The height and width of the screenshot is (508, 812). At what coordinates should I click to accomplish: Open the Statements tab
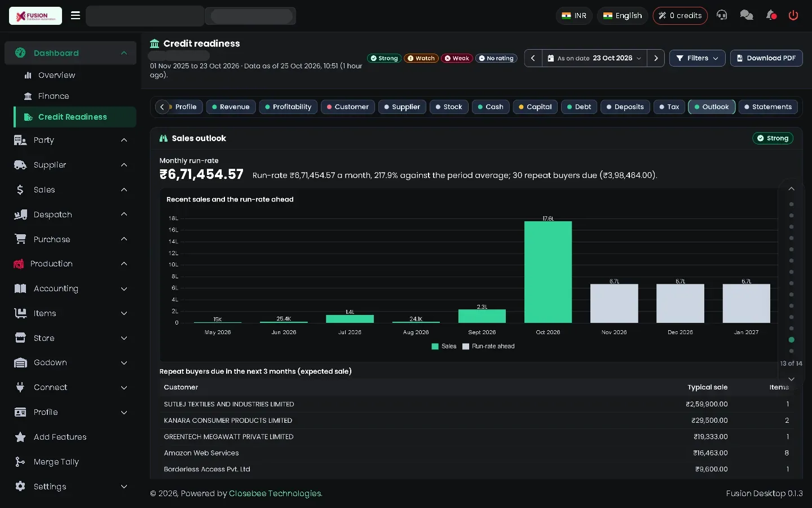768,107
